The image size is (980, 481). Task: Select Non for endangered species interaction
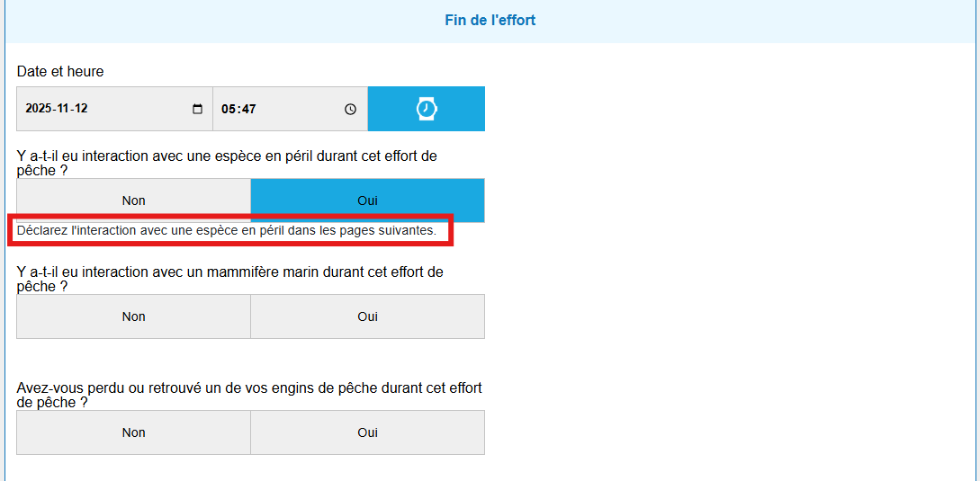133,200
